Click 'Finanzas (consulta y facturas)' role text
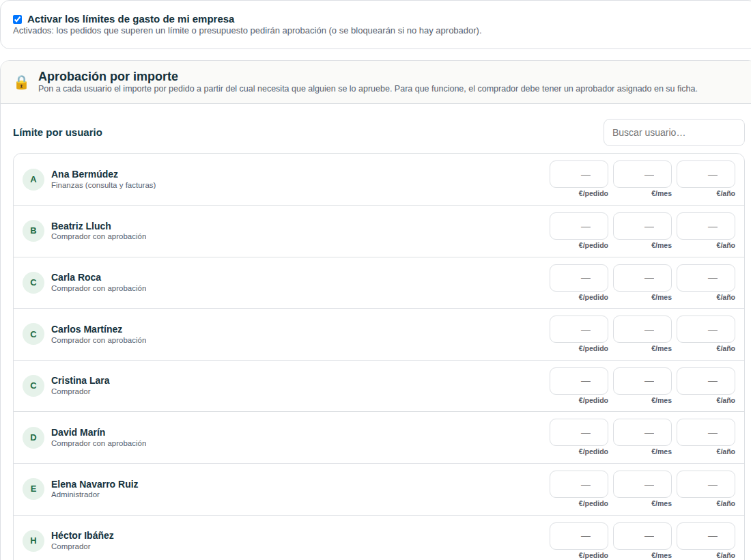751x560 pixels. click(x=104, y=185)
